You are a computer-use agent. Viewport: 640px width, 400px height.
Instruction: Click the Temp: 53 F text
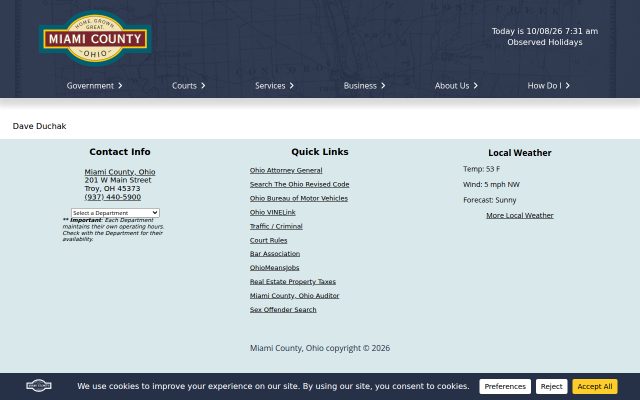481,169
